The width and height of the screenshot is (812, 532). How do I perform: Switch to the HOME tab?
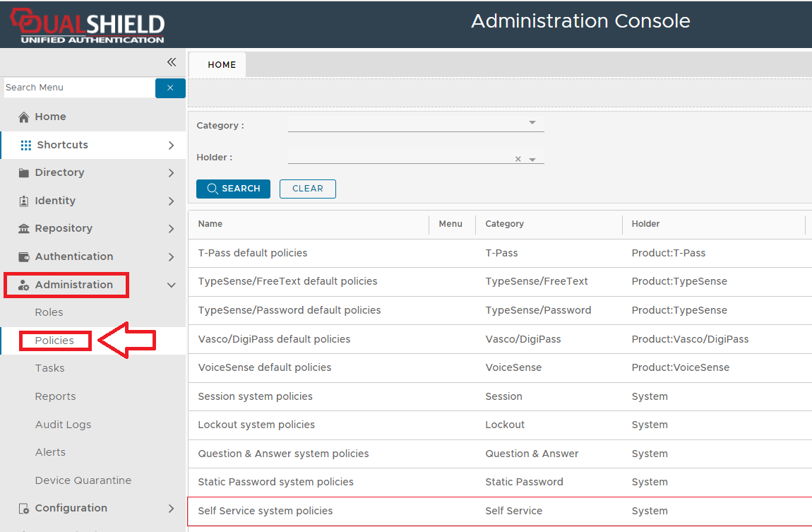pos(222,65)
